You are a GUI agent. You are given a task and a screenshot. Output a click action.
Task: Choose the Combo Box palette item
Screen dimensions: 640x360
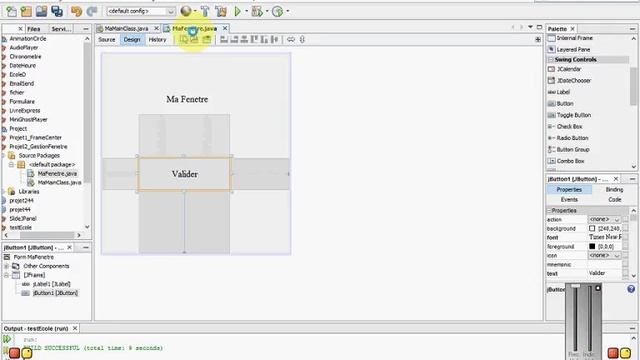click(x=570, y=161)
